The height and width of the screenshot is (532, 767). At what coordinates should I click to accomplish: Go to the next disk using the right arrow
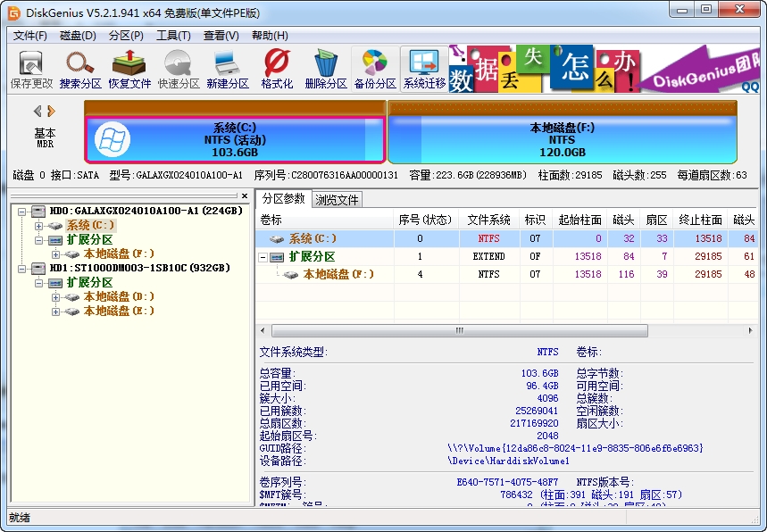[x=52, y=112]
